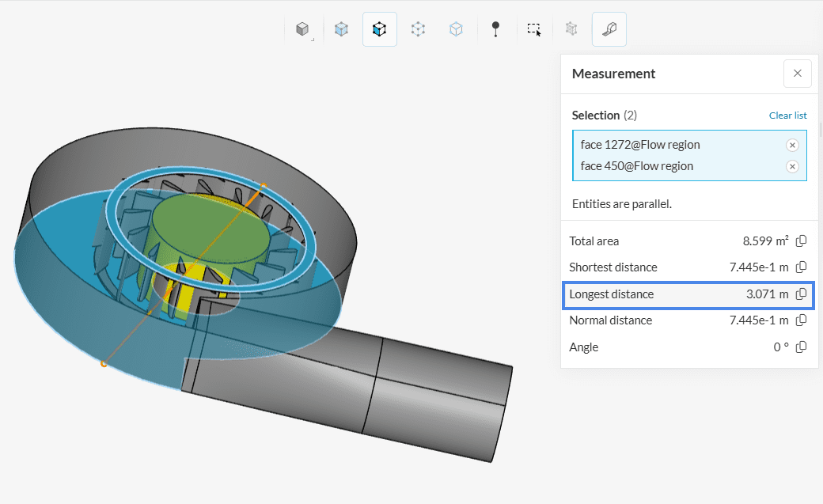Screen dimensions: 823x504
Task: Toggle the face selection mode
Action: [x=380, y=29]
